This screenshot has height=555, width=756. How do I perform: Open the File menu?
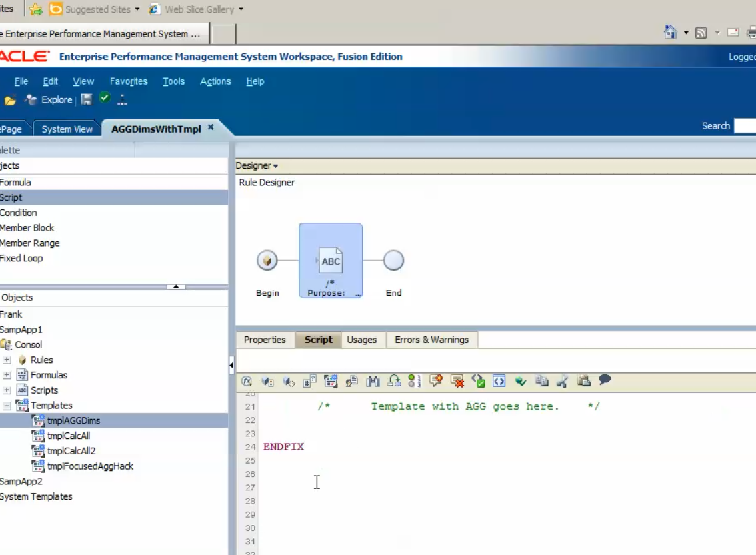click(x=21, y=81)
